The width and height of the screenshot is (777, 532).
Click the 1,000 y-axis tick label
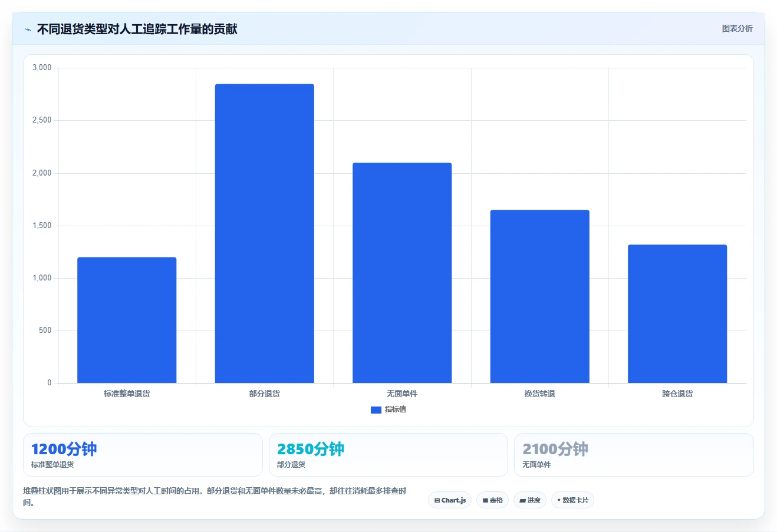click(x=42, y=278)
